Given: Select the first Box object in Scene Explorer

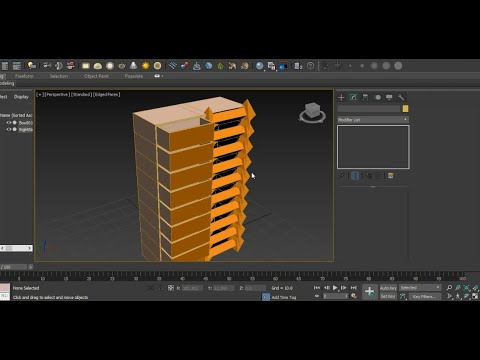Looking at the screenshot, I should coord(25,123).
